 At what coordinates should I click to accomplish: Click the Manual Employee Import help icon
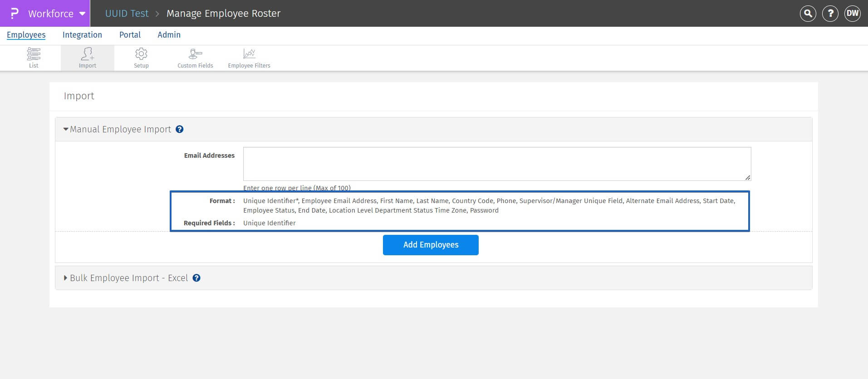coord(180,129)
